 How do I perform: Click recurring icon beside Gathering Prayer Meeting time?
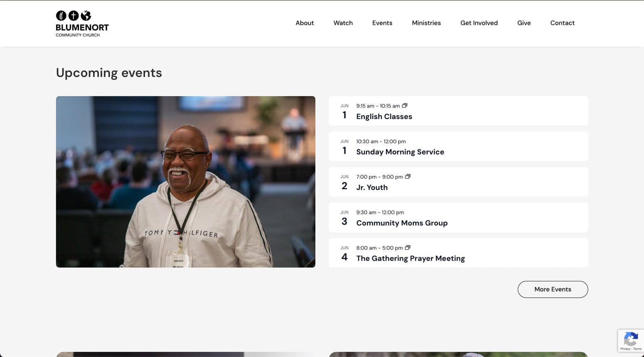[408, 247]
